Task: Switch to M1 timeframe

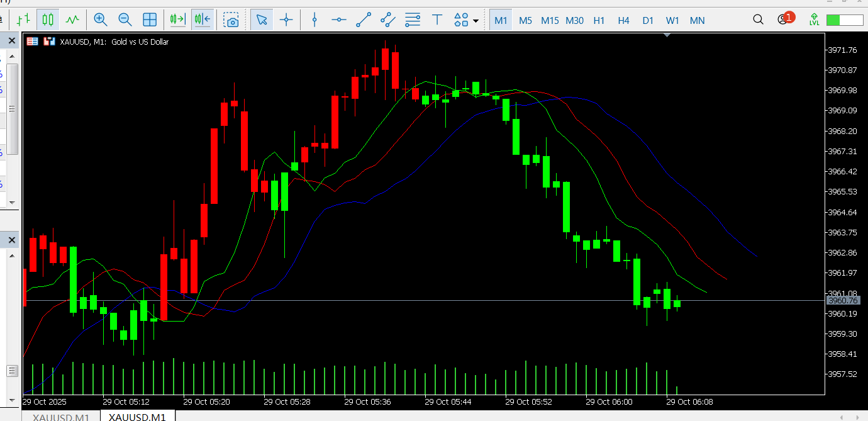Action: [501, 20]
